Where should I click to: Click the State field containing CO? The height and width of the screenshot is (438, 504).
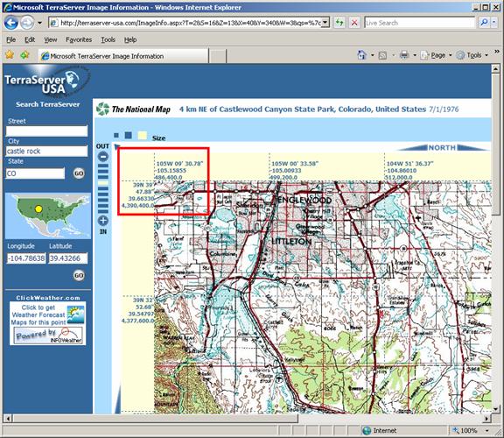pyautogui.click(x=35, y=173)
